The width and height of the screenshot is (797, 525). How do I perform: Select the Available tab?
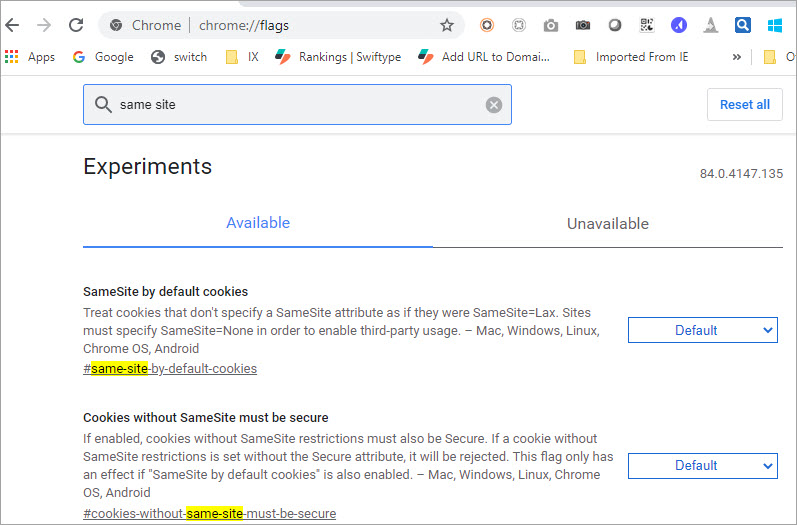258,223
